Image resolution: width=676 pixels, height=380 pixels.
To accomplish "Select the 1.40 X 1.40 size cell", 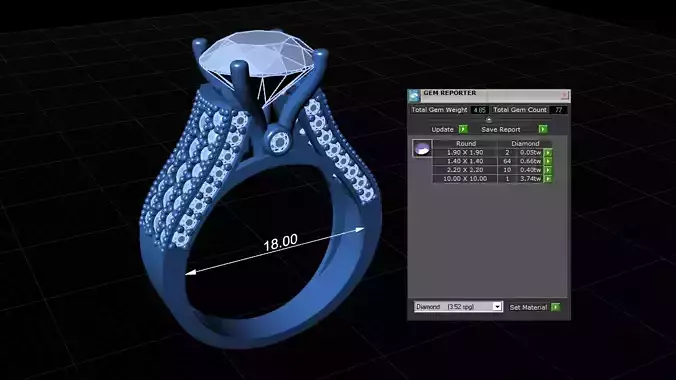I will tap(465, 161).
